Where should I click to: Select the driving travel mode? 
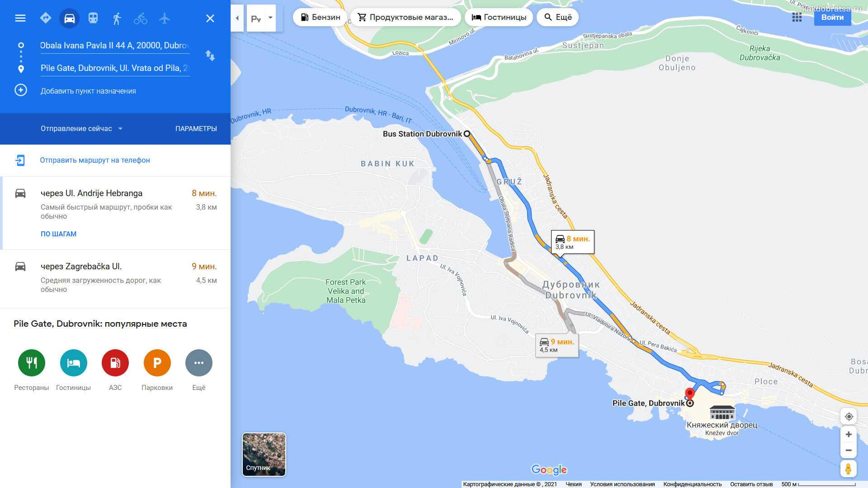[x=69, y=19]
